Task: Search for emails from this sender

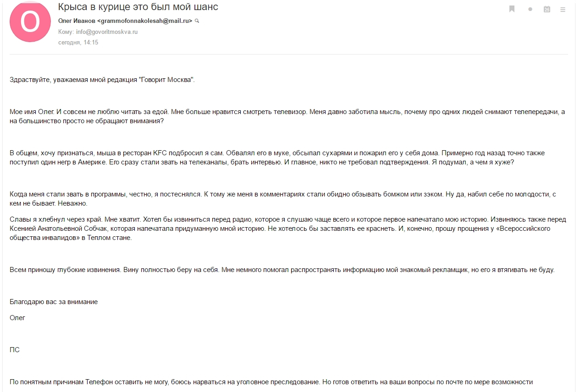Action: click(x=197, y=21)
